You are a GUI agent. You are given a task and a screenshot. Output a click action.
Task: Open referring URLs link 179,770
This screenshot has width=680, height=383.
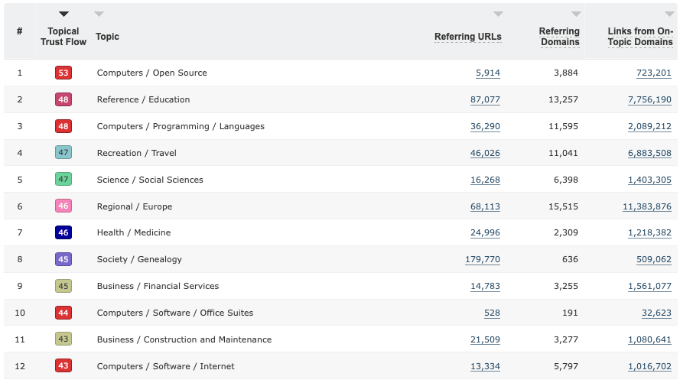pos(483,260)
